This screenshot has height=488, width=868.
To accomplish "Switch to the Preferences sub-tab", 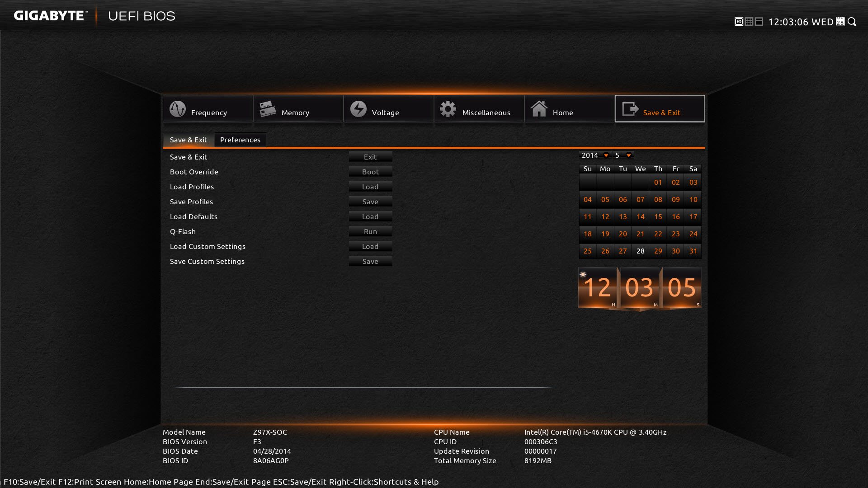I will 240,140.
